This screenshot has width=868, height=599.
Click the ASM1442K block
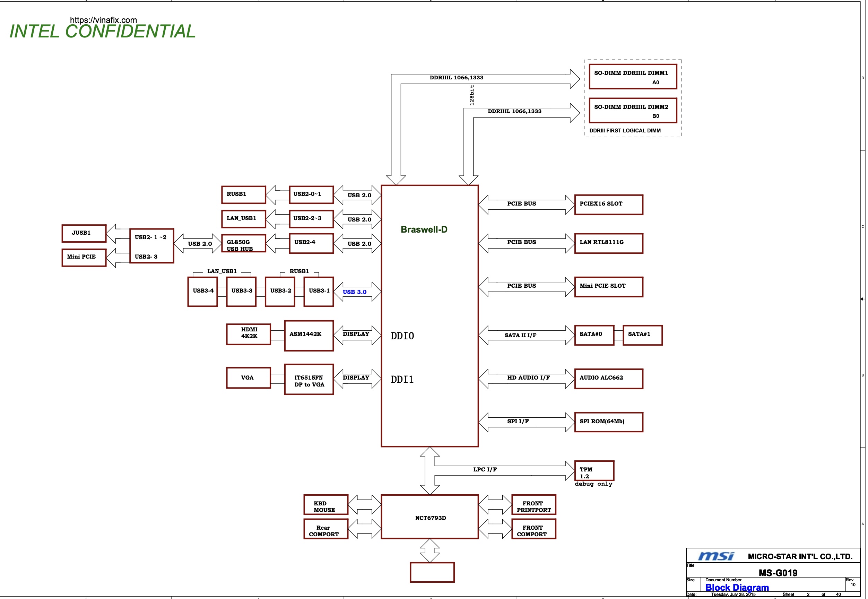click(309, 336)
